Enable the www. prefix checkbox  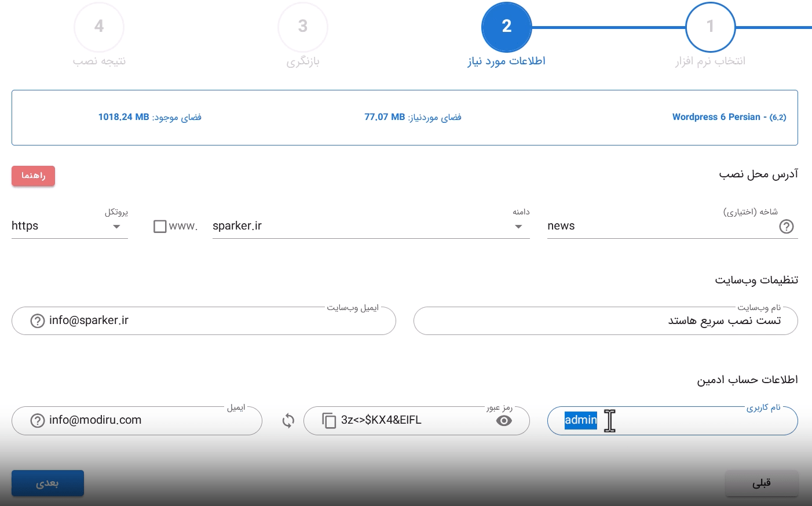[160, 226]
